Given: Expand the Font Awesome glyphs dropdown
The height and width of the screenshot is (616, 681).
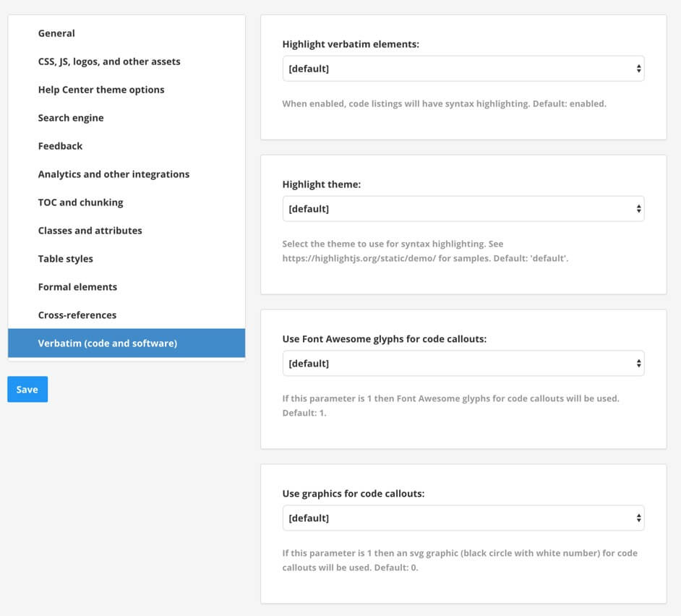Looking at the screenshot, I should [463, 364].
